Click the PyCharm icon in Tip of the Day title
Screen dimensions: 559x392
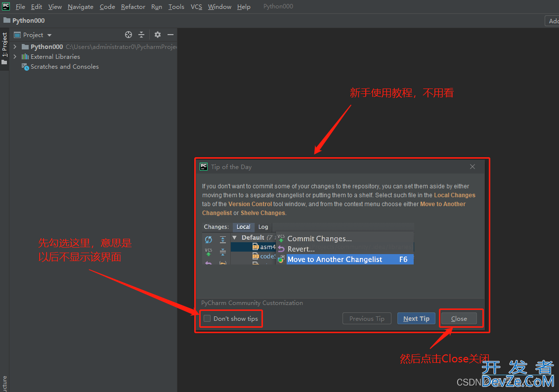pos(204,167)
